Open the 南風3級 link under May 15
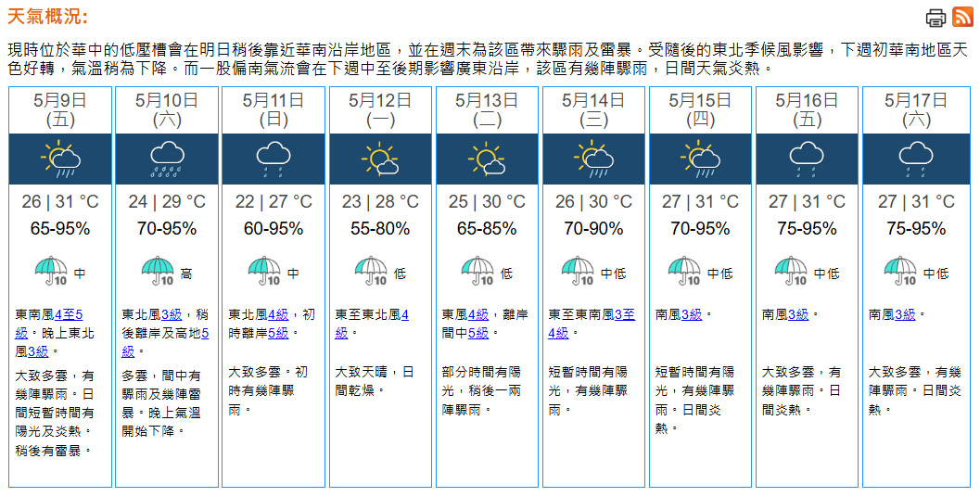Viewport: 980px width, 497px height. [692, 314]
